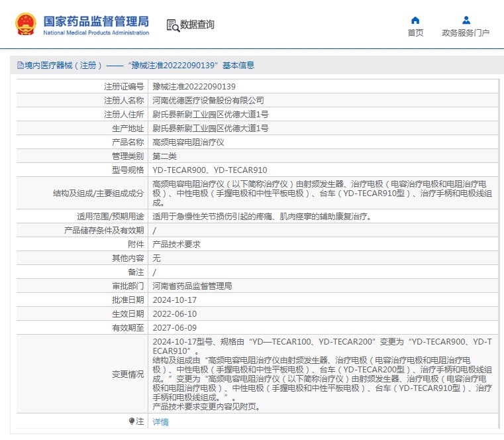Click 国家药品监督管理局 site title

click(x=96, y=21)
